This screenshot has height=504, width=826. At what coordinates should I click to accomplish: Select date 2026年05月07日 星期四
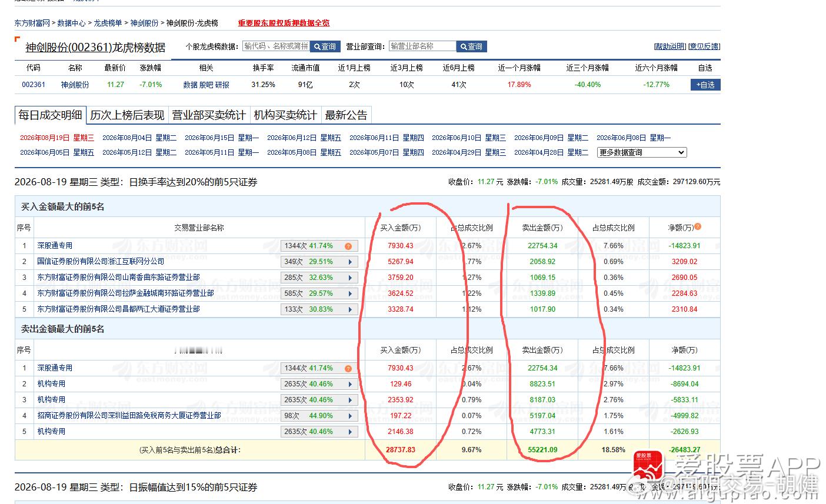click(x=387, y=152)
